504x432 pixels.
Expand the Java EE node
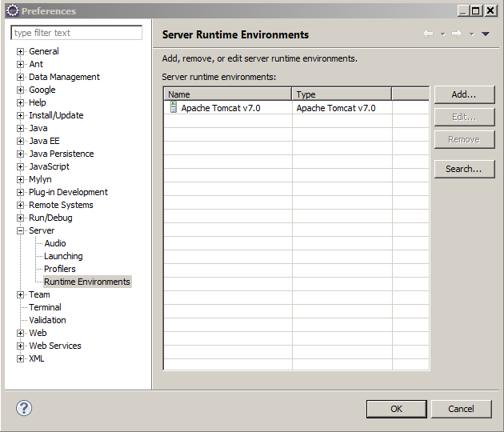[20, 141]
